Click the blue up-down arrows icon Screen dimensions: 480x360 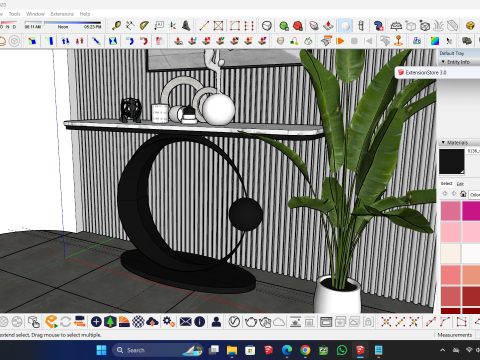66,41
